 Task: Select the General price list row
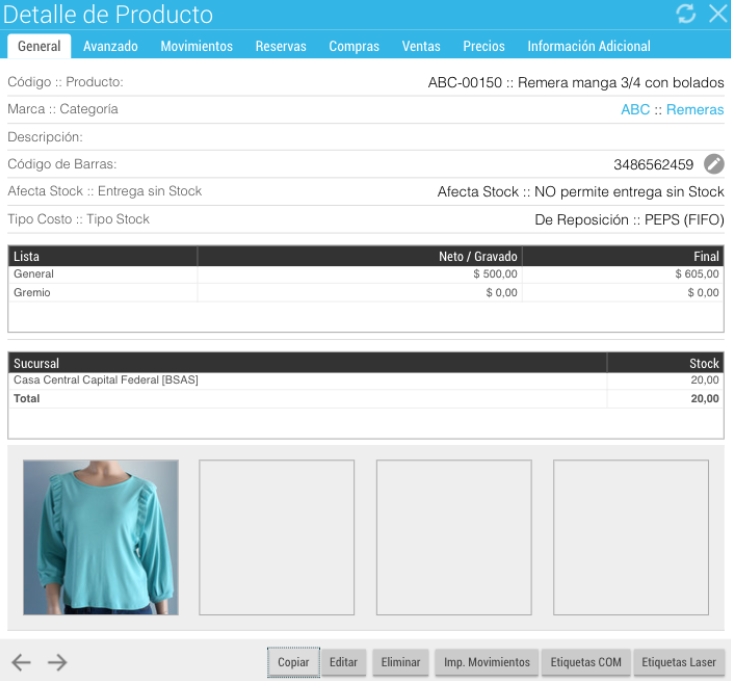pos(366,274)
